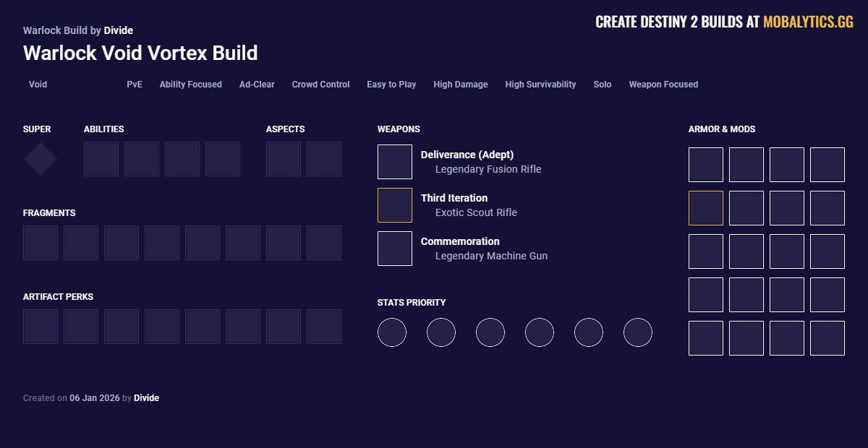Select the Super diamond slot
This screenshot has width=868, height=448.
point(40,158)
